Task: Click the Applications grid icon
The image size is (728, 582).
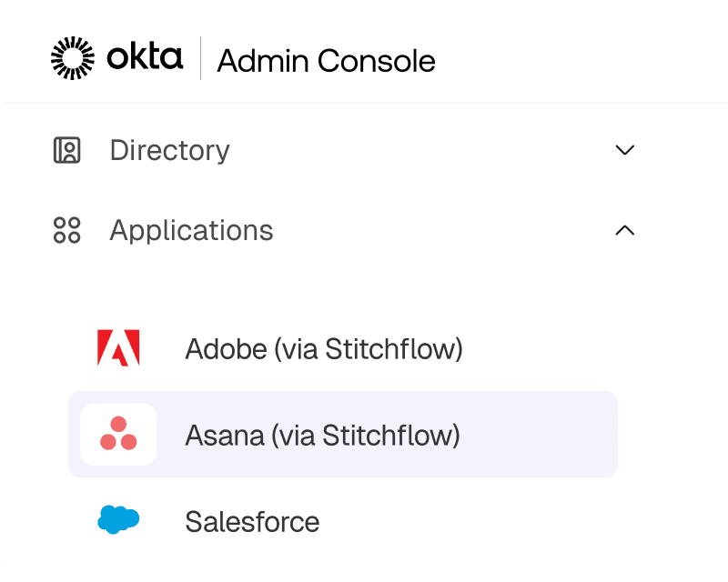Action: (x=67, y=230)
